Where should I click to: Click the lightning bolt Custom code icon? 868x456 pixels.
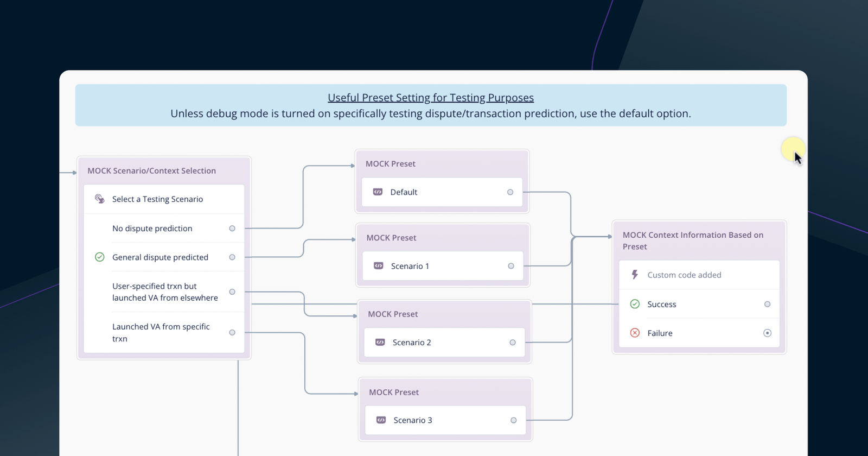[635, 275]
